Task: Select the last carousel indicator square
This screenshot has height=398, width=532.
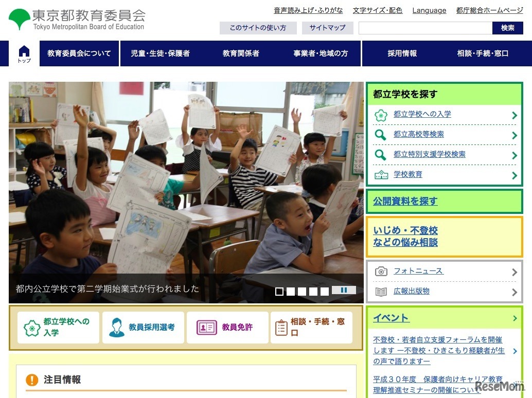Action: 325,291
